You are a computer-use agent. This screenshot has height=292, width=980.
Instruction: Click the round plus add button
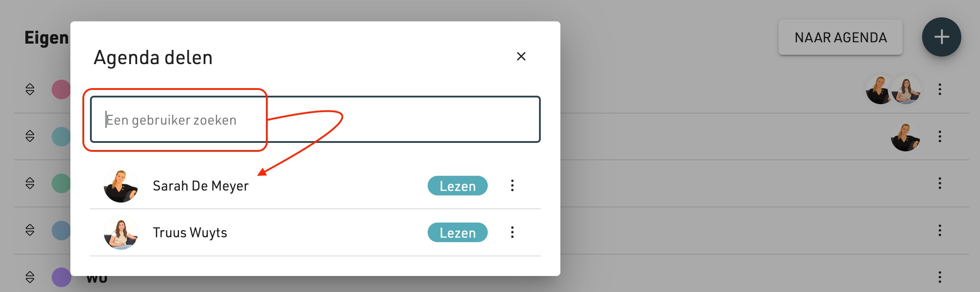[x=941, y=37]
